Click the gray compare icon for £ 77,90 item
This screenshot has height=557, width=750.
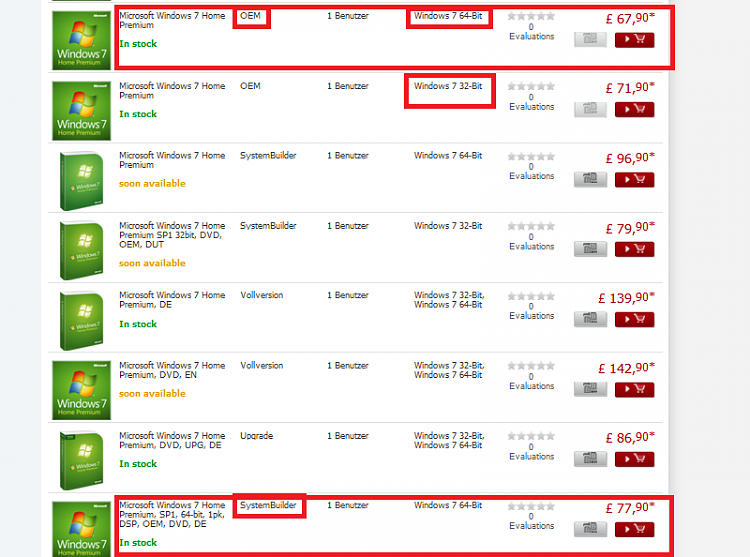tap(590, 529)
